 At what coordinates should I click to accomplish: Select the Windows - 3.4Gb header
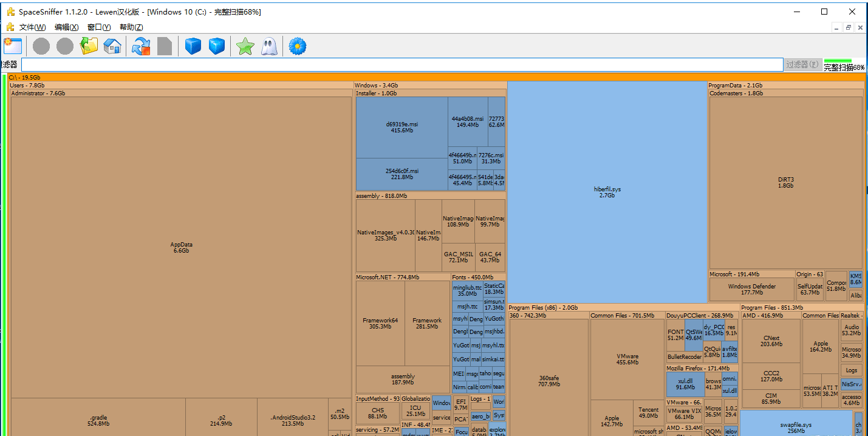[430, 86]
